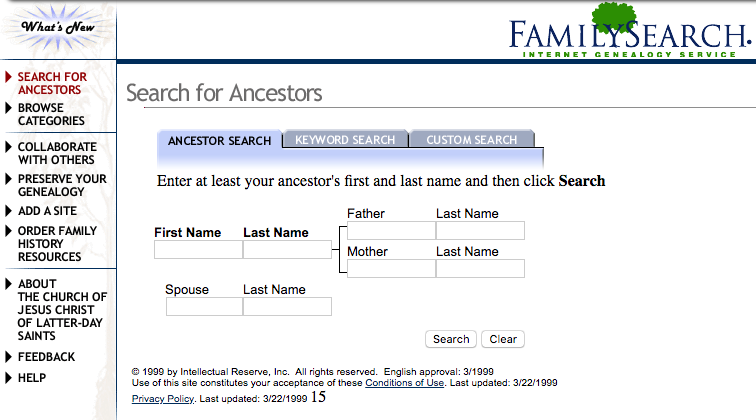Viewport: 756px width, 420px height.
Task: Click the arrow beside Add a Site
Action: pyautogui.click(x=9, y=211)
